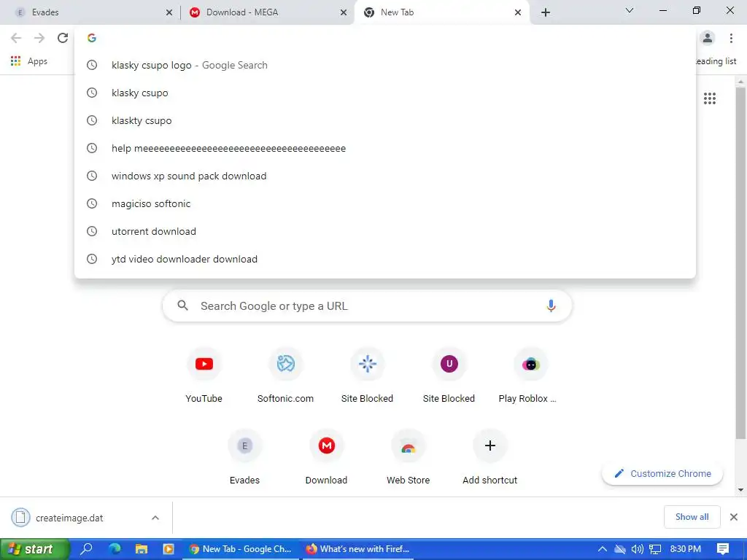Open the tab search dropdown arrow
This screenshot has width=747, height=560.
pos(630,10)
